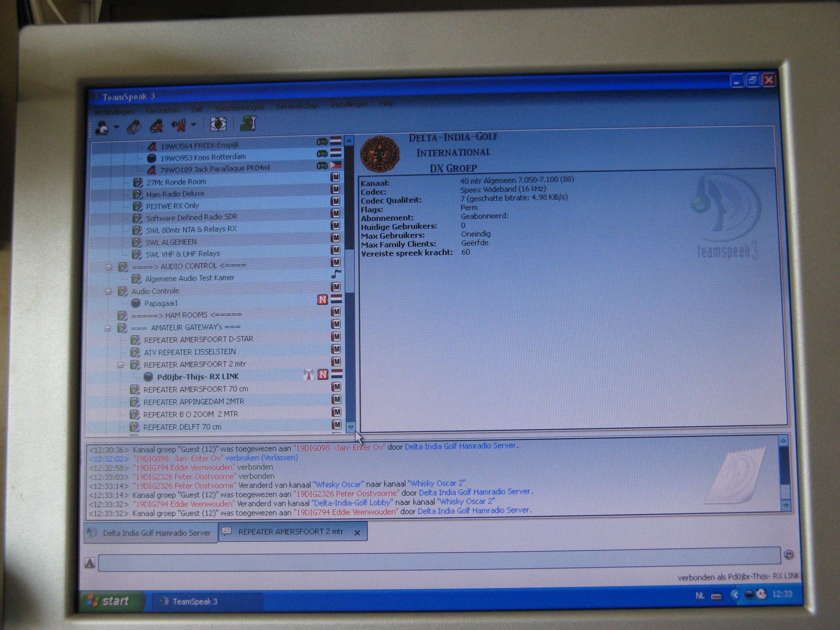Viewport: 840px width, 630px height.
Task: Open the Gereedschap menu
Action: click(x=297, y=106)
